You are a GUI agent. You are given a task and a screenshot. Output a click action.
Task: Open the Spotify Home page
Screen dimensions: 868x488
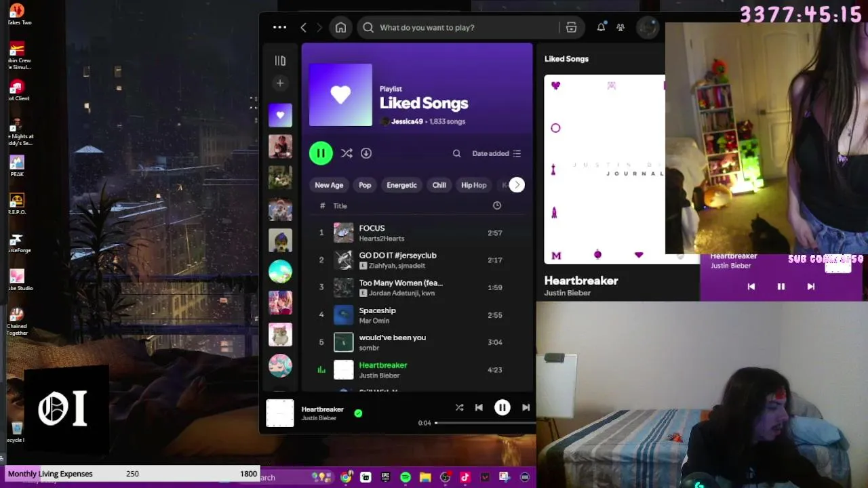point(340,27)
